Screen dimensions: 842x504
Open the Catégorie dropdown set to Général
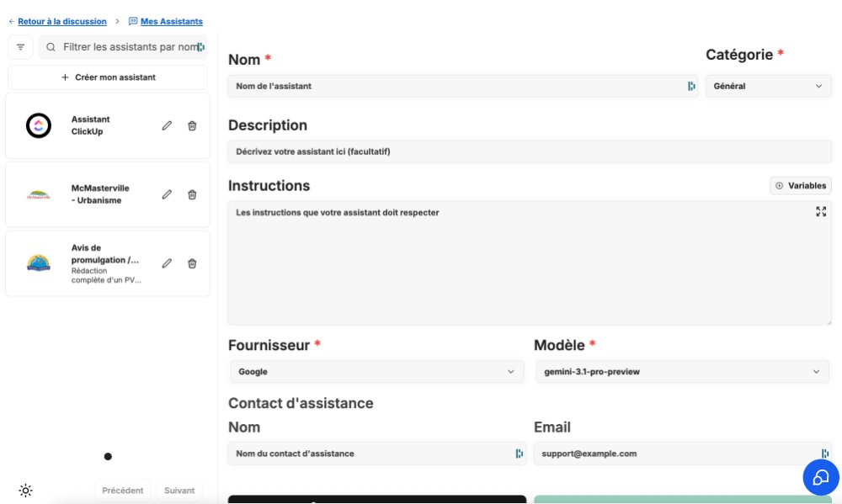[767, 86]
